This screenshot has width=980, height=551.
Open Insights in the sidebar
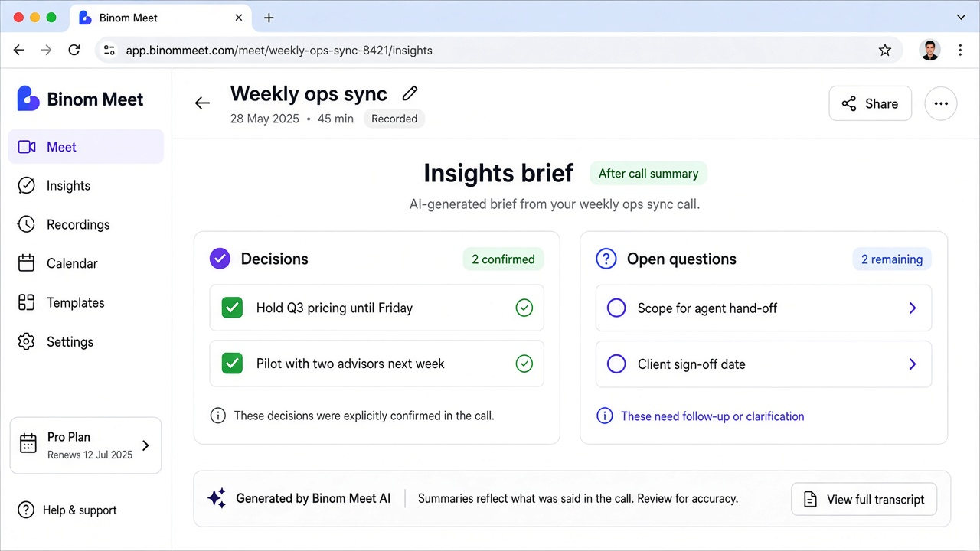(86, 185)
